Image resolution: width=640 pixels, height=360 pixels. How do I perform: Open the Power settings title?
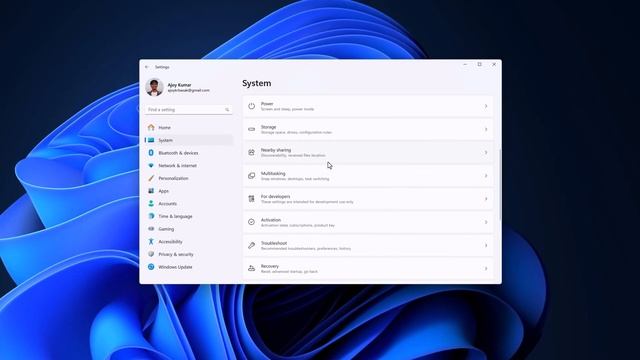point(267,104)
